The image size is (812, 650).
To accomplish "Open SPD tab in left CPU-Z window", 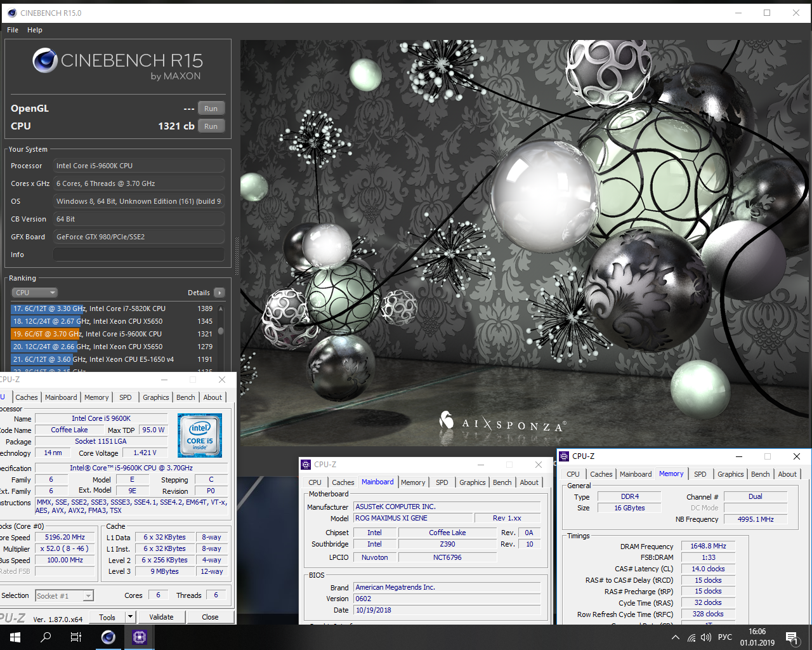I will (x=126, y=397).
